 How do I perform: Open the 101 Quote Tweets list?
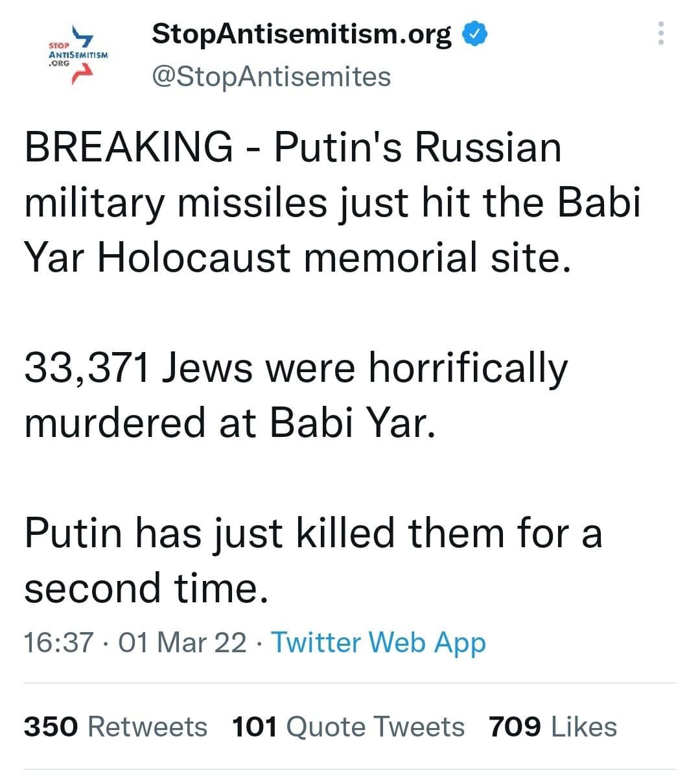[x=348, y=727]
